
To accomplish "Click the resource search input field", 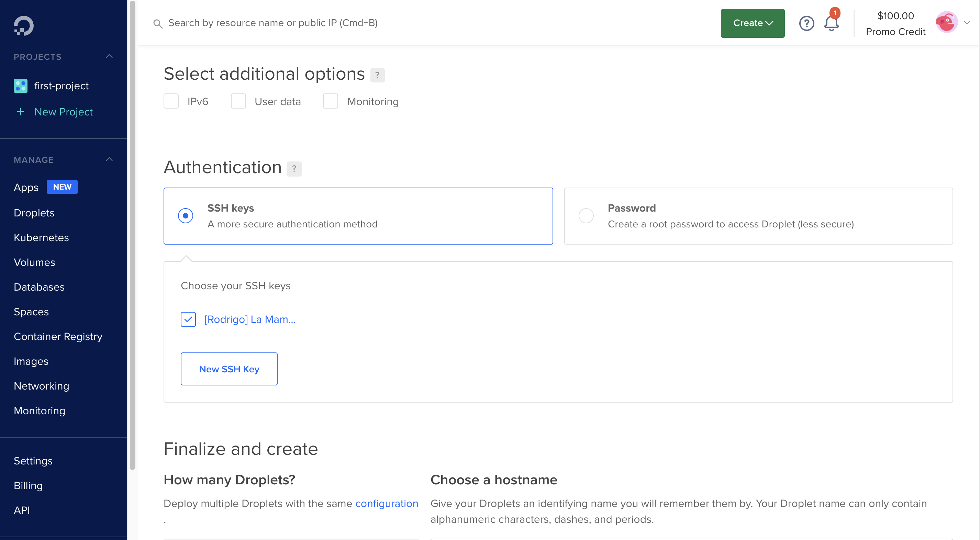I will click(272, 23).
